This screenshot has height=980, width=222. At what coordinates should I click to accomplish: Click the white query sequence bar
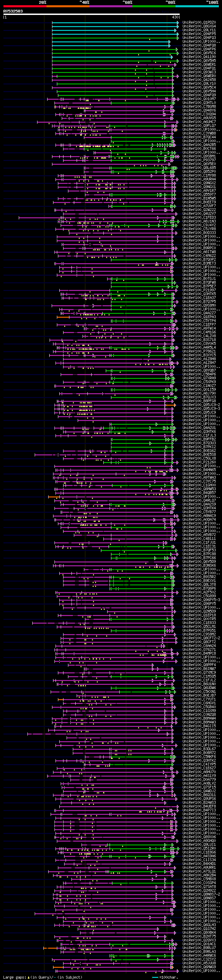point(92,15)
